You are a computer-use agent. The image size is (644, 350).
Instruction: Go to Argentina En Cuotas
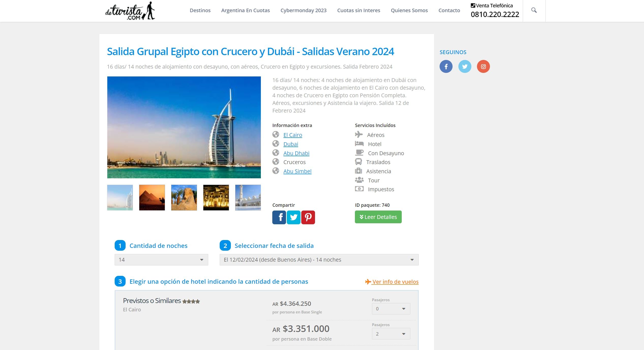[245, 10]
